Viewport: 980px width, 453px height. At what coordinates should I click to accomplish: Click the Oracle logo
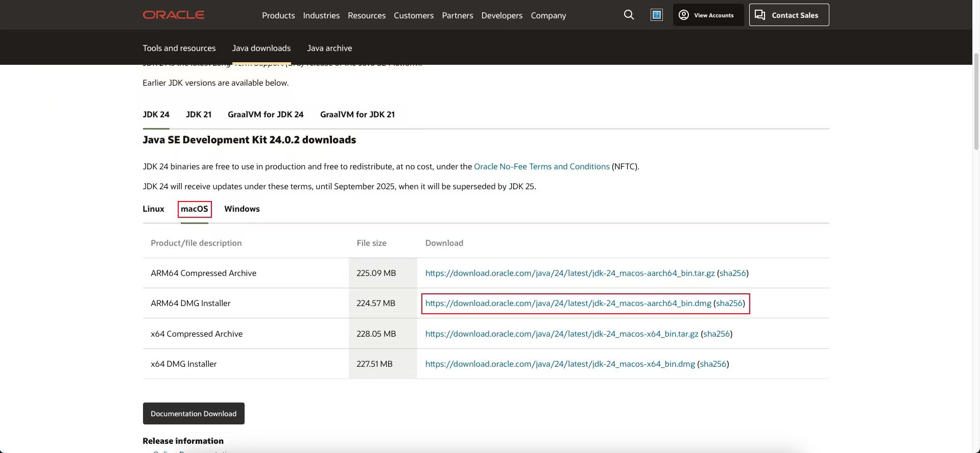[x=173, y=15]
